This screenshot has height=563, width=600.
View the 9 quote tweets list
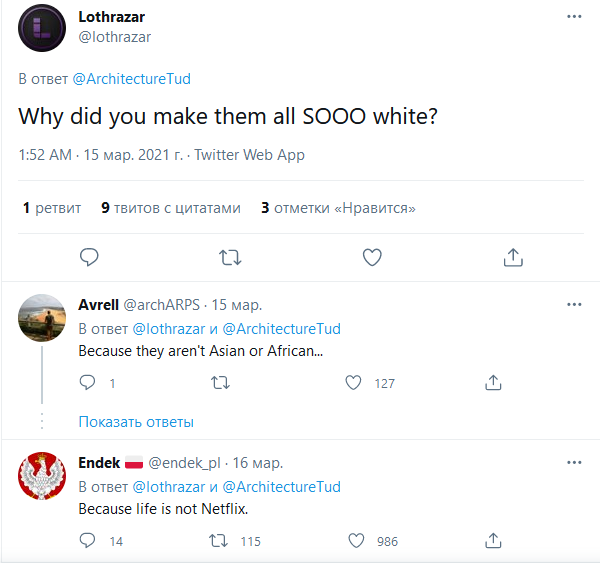click(x=171, y=208)
